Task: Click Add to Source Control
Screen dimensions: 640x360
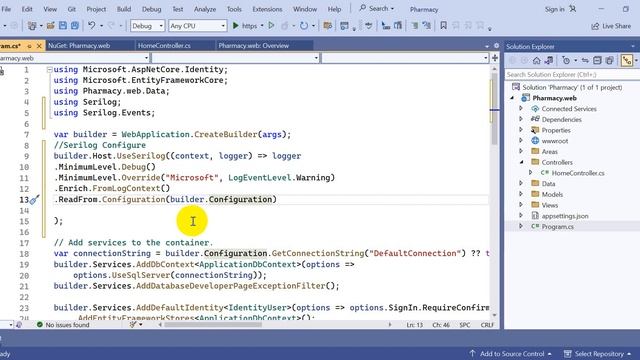Action: [x=511, y=353]
